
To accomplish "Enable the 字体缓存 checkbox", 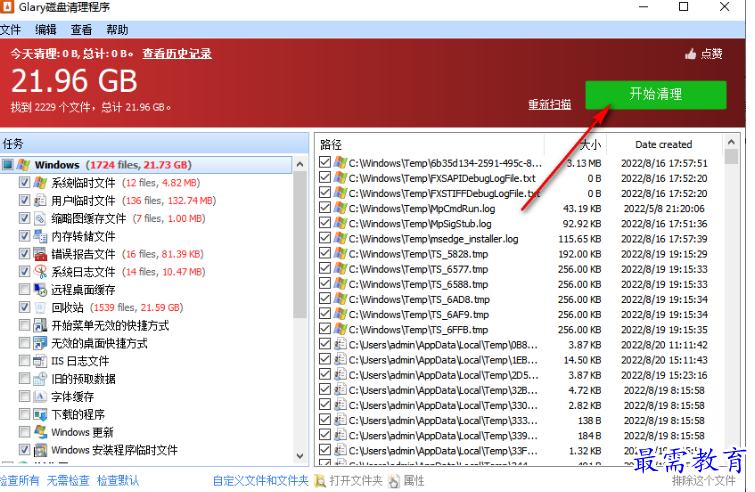I will tap(24, 396).
